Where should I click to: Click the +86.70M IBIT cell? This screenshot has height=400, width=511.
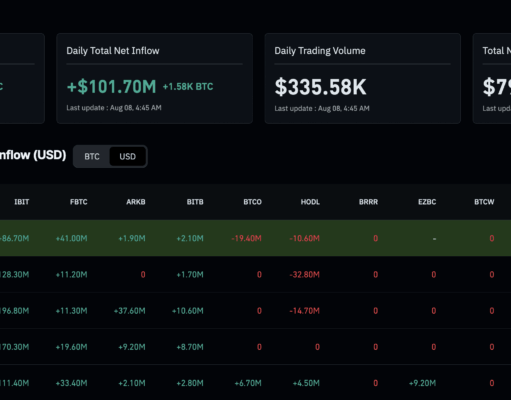14,238
